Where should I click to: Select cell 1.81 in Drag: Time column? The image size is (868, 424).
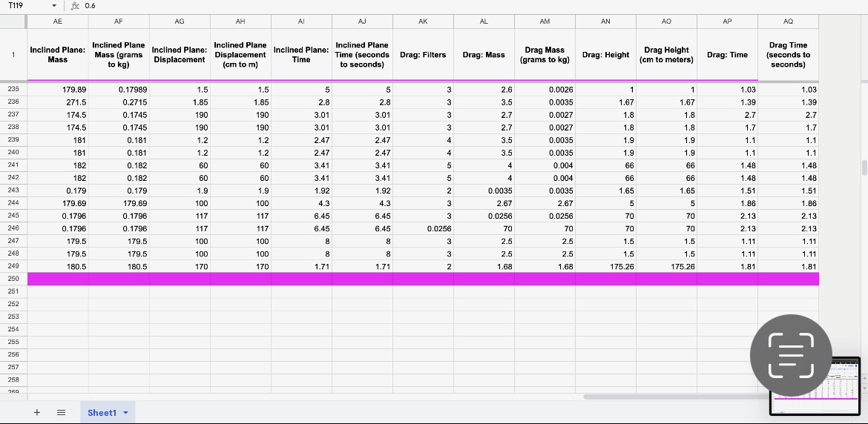click(727, 266)
